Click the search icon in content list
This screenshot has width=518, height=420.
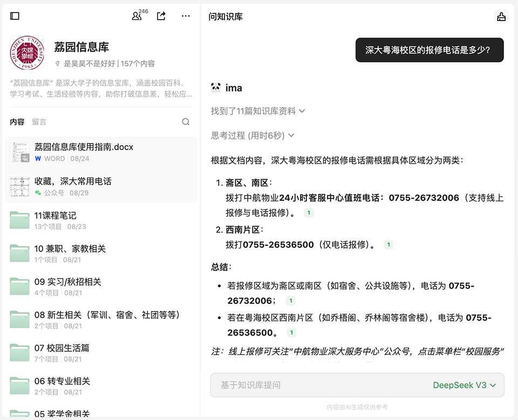tap(186, 122)
